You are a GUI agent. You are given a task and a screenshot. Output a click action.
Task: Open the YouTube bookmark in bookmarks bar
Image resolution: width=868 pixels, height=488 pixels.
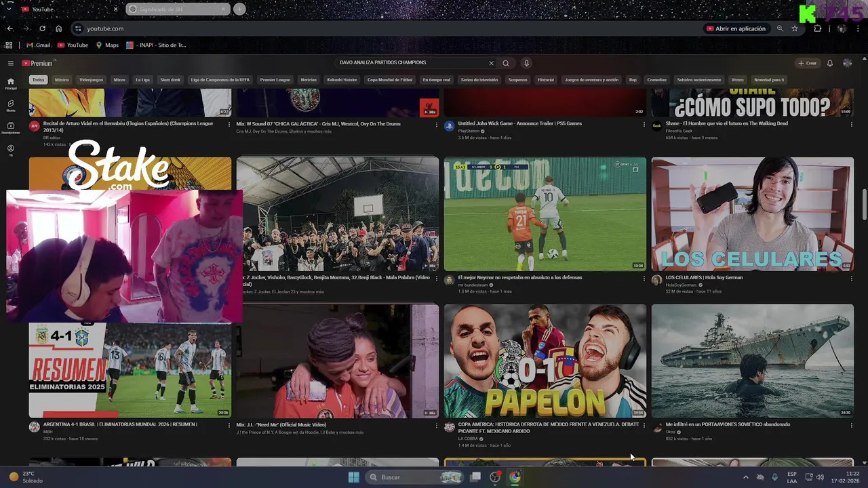point(73,45)
